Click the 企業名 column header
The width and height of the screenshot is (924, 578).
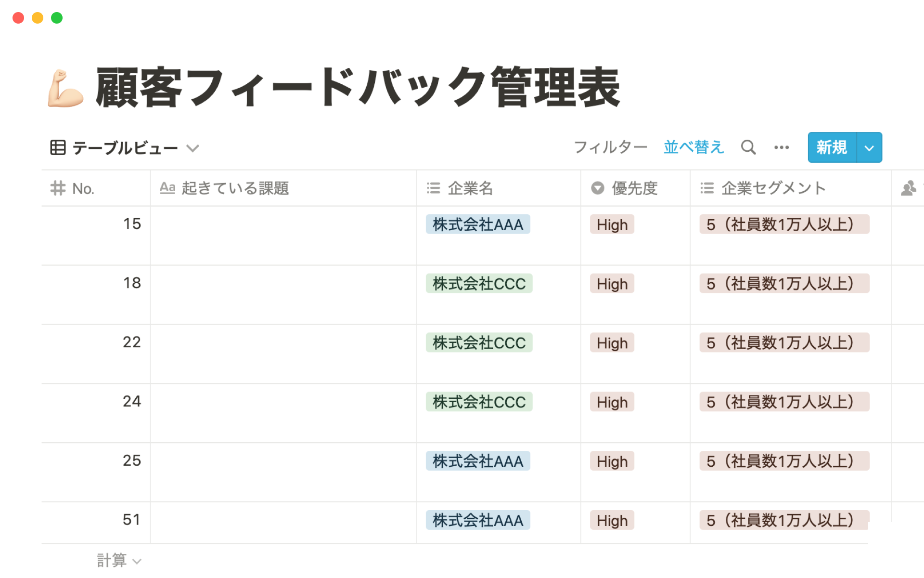[x=470, y=188]
